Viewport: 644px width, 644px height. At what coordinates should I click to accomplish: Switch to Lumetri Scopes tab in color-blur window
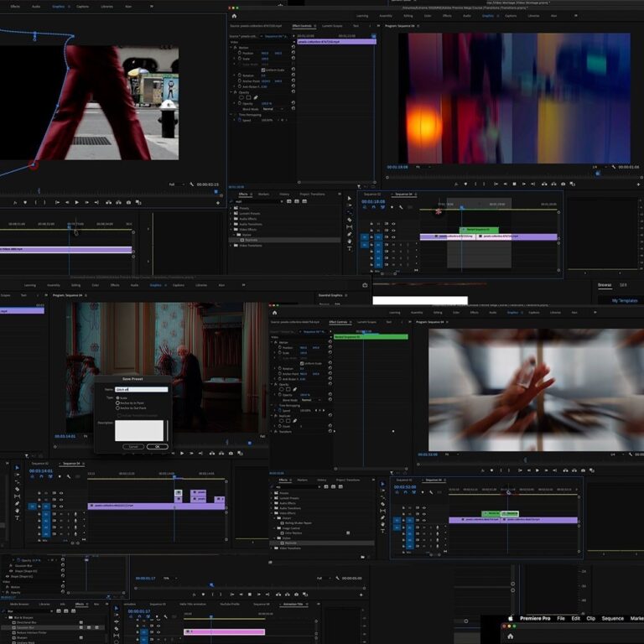click(332, 26)
